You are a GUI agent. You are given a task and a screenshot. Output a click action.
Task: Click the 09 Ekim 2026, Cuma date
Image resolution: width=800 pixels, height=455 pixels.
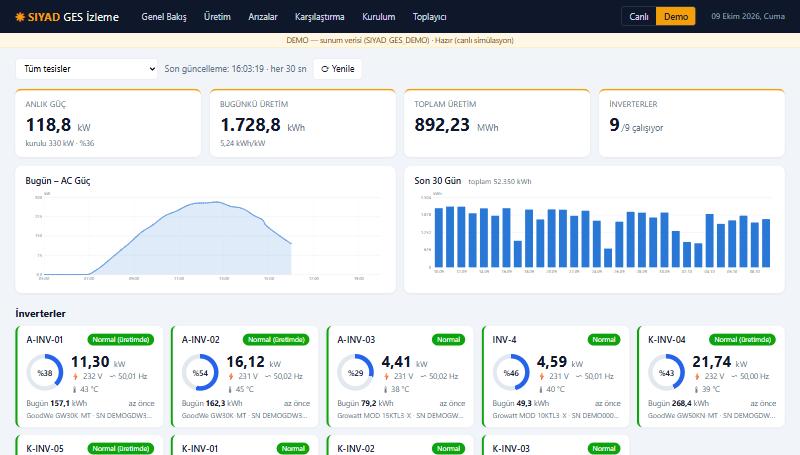[x=748, y=16]
